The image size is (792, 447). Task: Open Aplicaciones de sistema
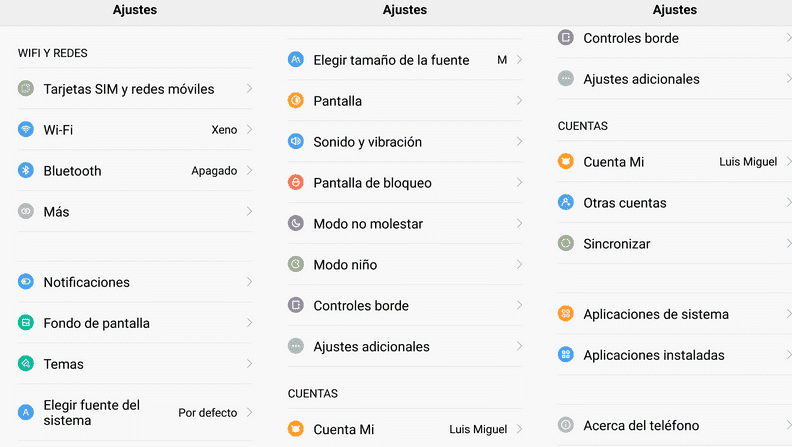(674, 314)
